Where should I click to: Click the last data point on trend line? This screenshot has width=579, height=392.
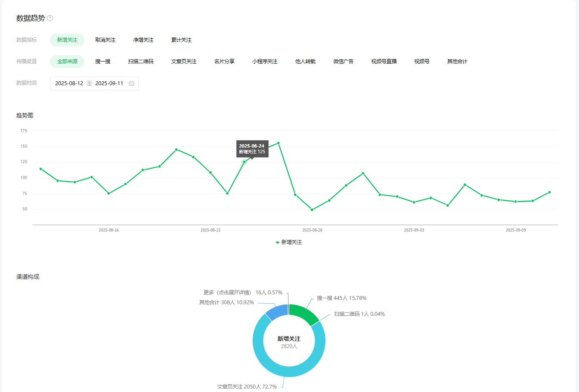549,192
